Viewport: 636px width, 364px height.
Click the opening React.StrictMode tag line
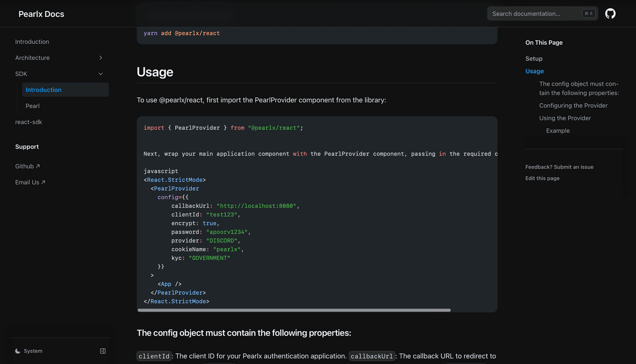click(x=175, y=180)
